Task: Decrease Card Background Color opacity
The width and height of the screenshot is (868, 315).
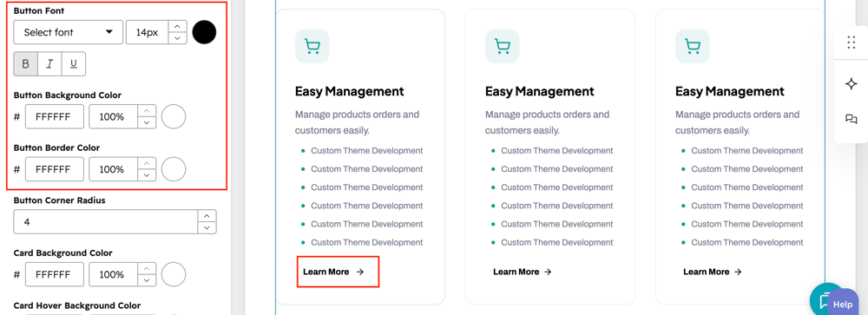Action: tap(146, 280)
